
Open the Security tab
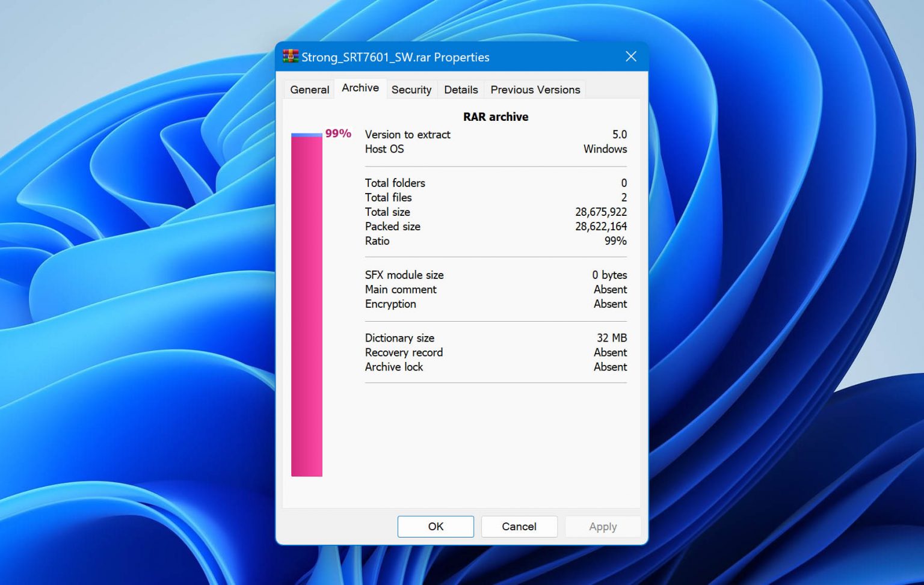(411, 89)
